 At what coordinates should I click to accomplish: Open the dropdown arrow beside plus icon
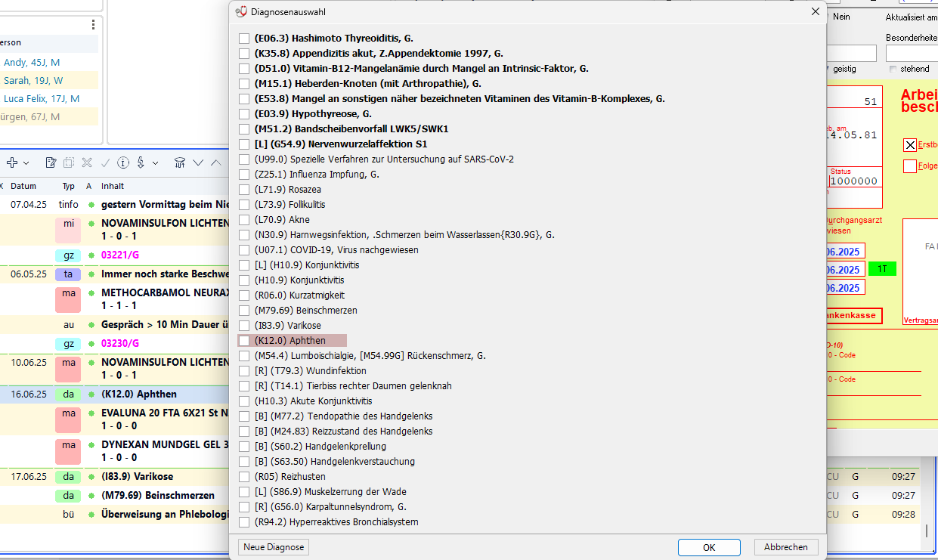(x=26, y=163)
